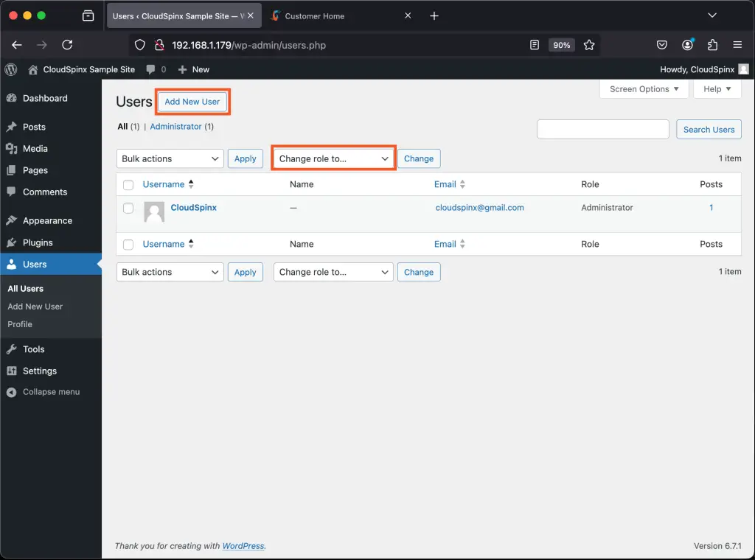Viewport: 755px width, 560px height.
Task: Toggle the select-all checkbox in table header
Action: [x=128, y=184]
